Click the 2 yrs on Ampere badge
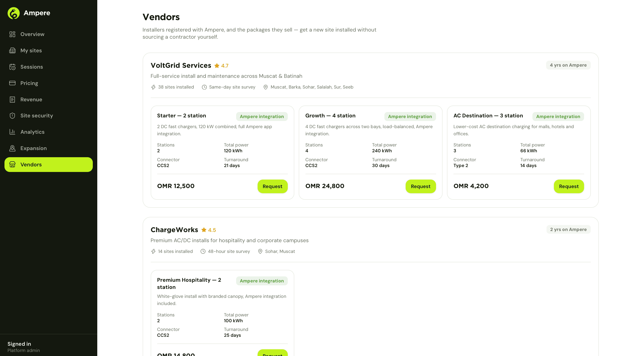This screenshot has width=644, height=356. pos(568,229)
